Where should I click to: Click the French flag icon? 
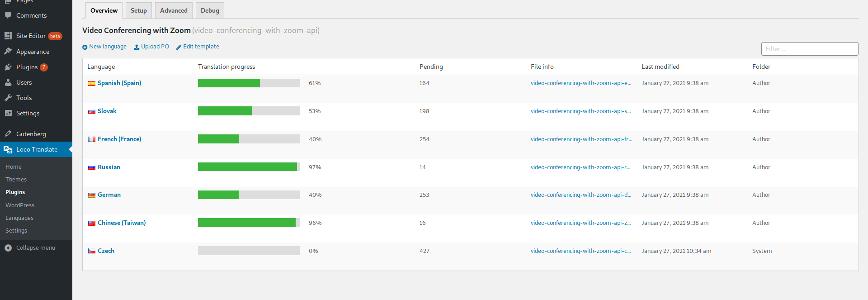click(92, 139)
